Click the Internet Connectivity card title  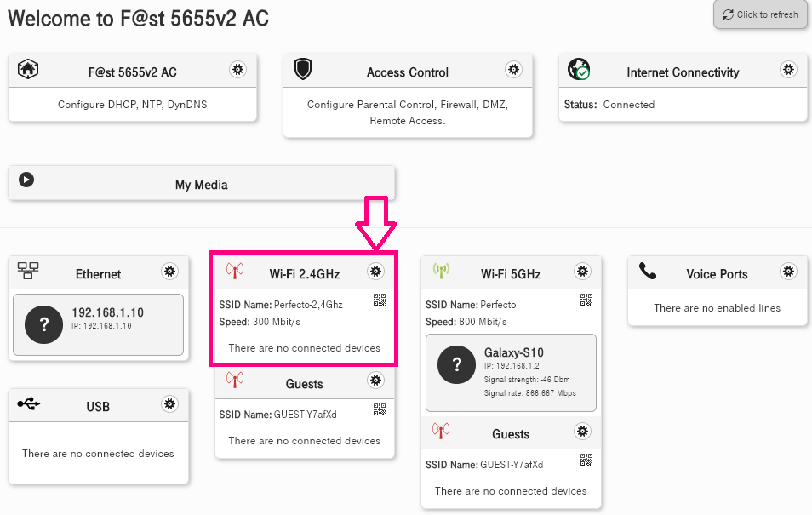point(683,72)
